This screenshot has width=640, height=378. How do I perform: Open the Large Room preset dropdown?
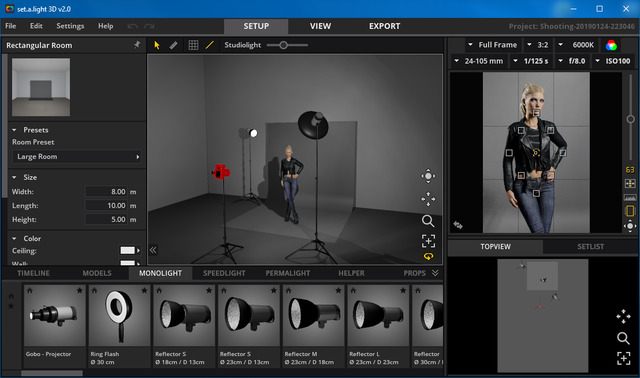77,157
